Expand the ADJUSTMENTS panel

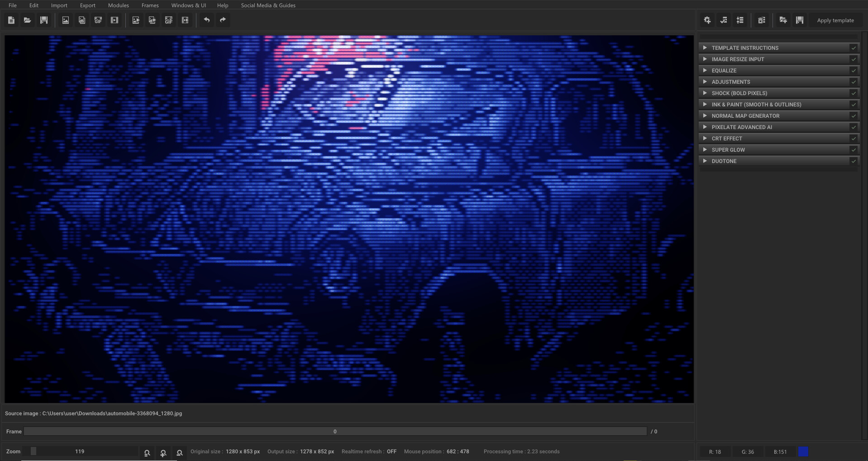tap(706, 82)
